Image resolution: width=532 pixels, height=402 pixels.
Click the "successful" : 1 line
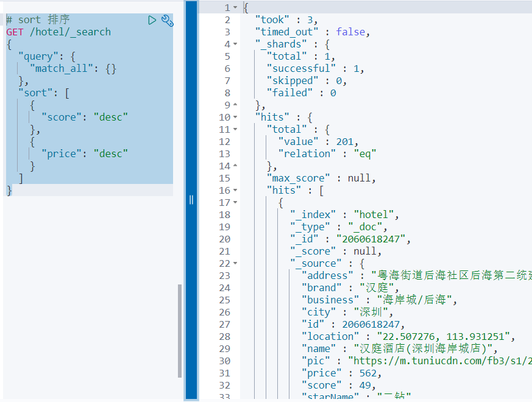(315, 69)
